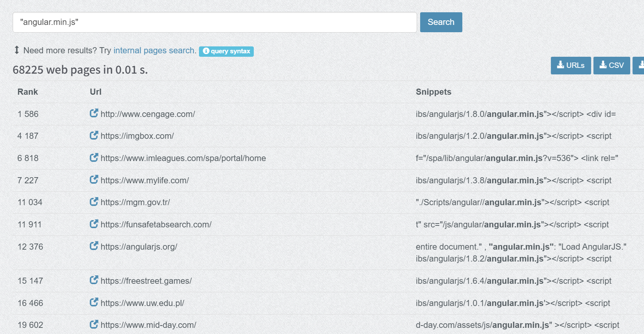Open the external link icon for mid-day.com
This screenshot has height=334, width=644.
tap(94, 324)
